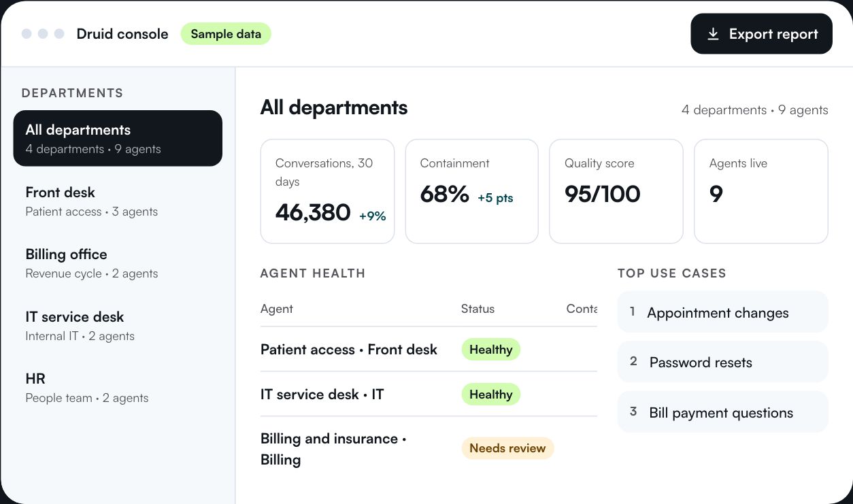Switch to the Billing office department
853x504 pixels.
(118, 263)
